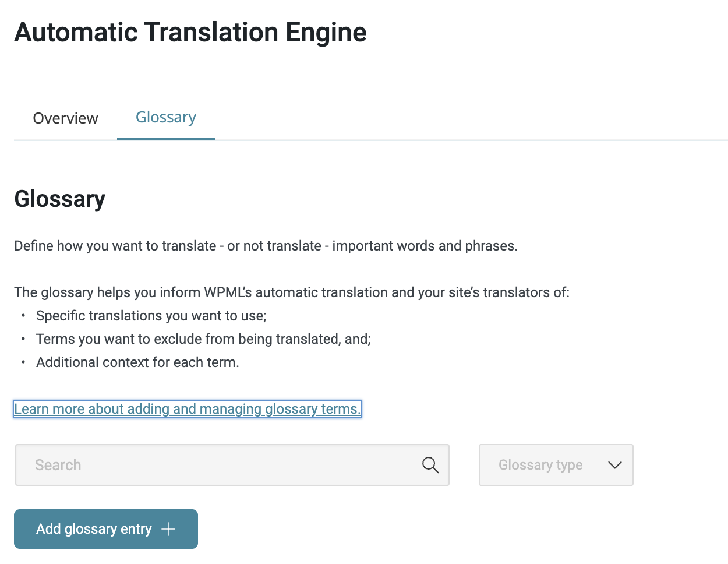Switch to the Overview tab

65,118
